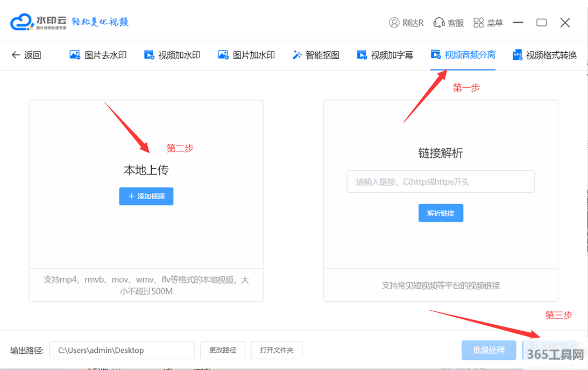This screenshot has height=370, width=588.
Task: Click the 图片去水印 icon
Action: pyautogui.click(x=75, y=55)
